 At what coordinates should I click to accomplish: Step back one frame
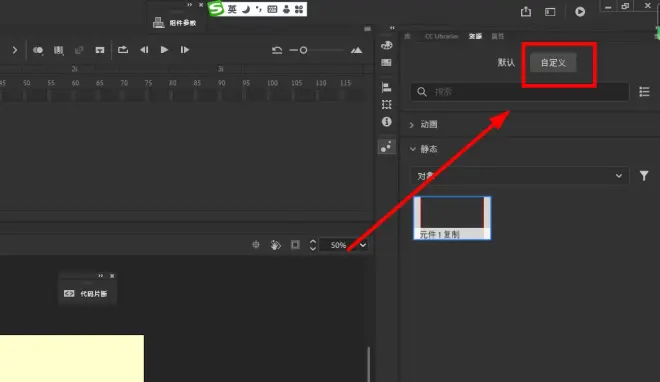144,50
